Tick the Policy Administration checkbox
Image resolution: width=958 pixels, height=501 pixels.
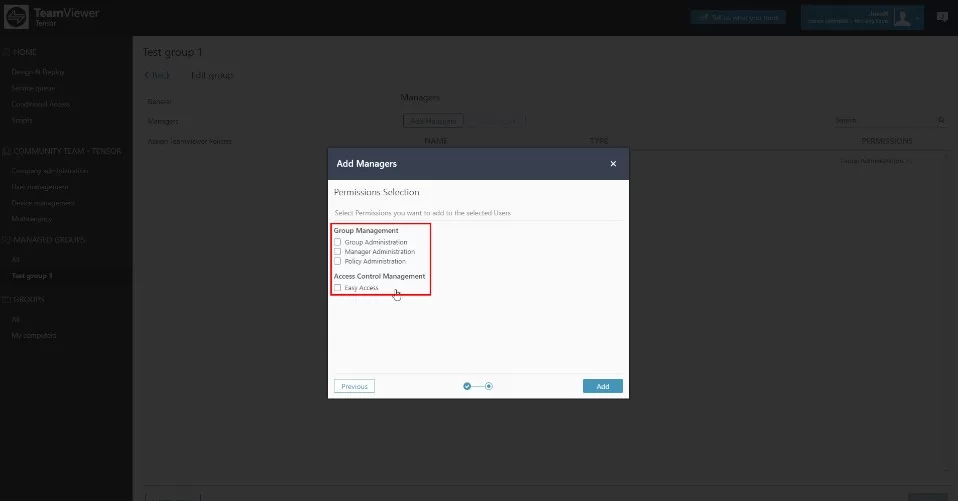[337, 261]
